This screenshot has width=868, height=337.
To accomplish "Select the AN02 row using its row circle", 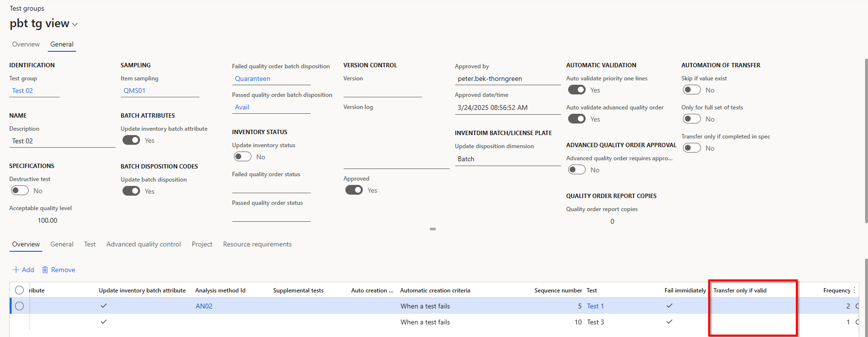I will pos(19,306).
